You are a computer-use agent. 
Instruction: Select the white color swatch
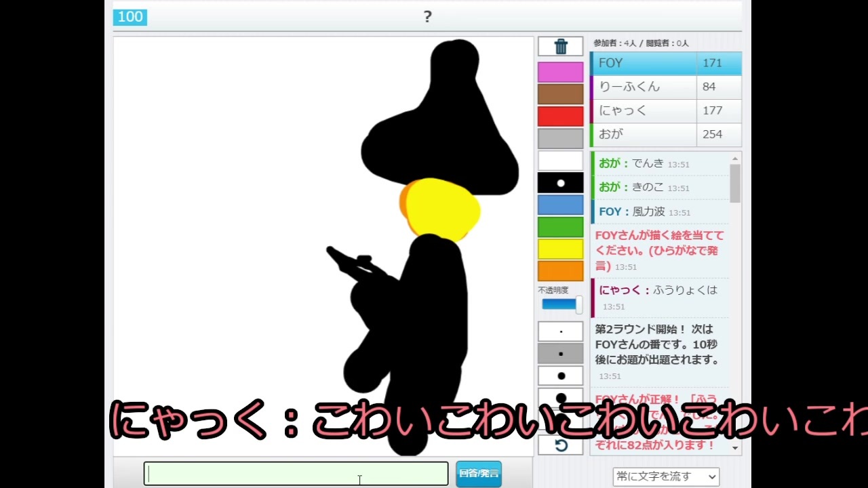pyautogui.click(x=560, y=161)
